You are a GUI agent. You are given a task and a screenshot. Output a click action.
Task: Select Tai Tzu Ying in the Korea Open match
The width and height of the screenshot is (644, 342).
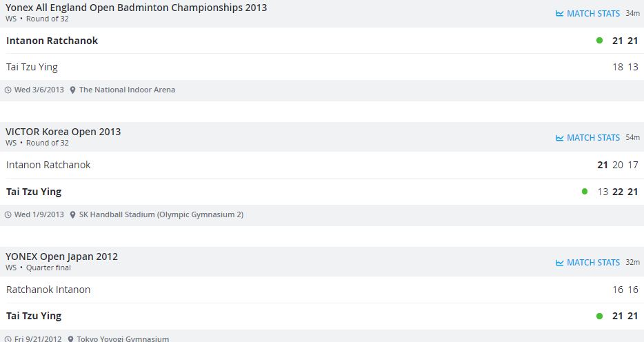[x=34, y=192]
